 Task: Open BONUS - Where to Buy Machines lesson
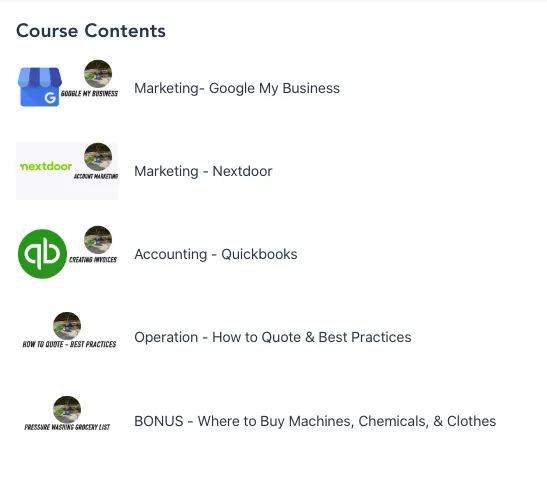click(x=315, y=421)
